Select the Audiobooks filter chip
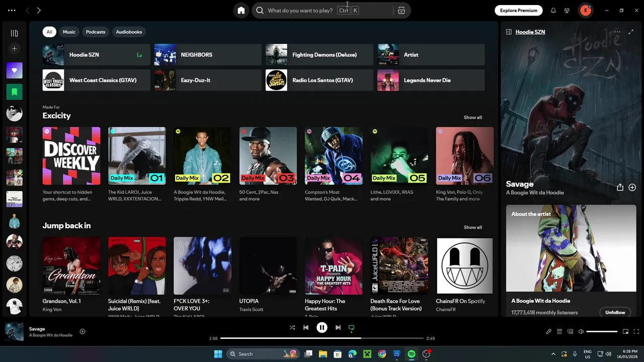 pos(129,32)
